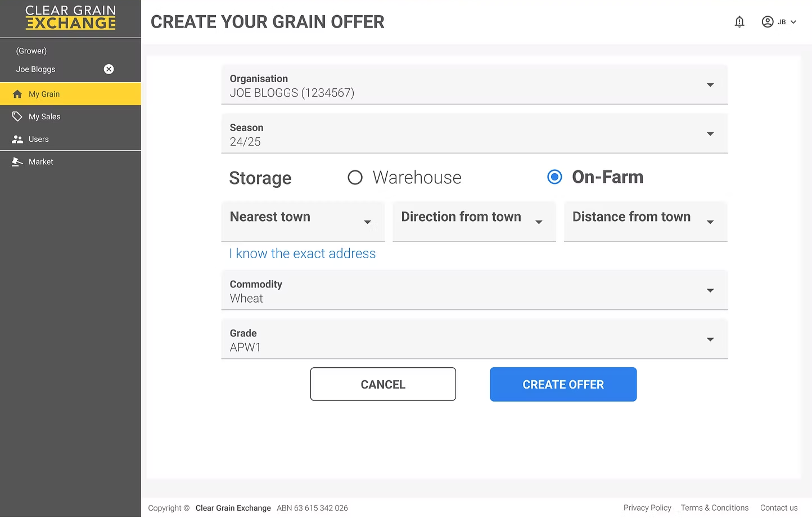812x518 pixels.
Task: Open the JB user account menu
Action: [779, 22]
